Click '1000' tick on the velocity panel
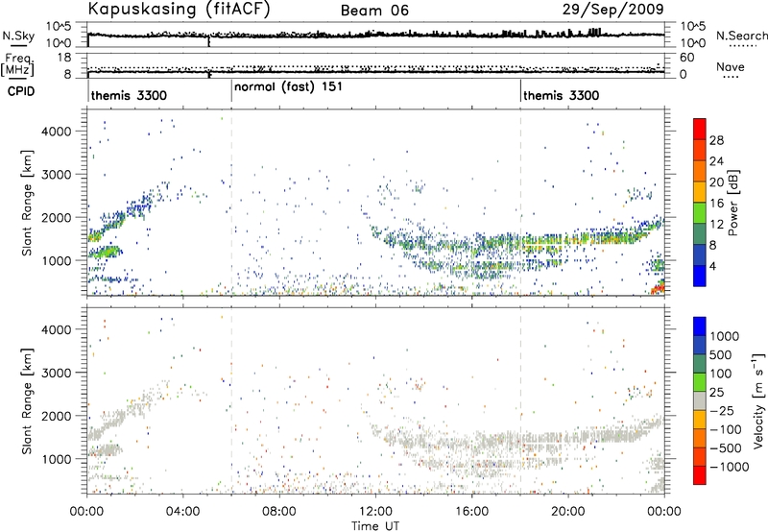 [56, 459]
